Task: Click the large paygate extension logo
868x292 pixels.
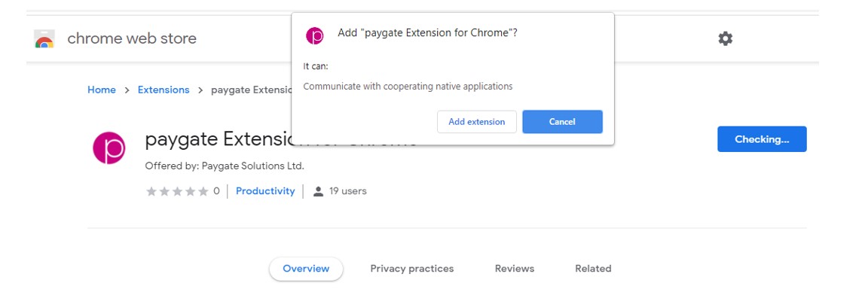Action: coord(109,148)
